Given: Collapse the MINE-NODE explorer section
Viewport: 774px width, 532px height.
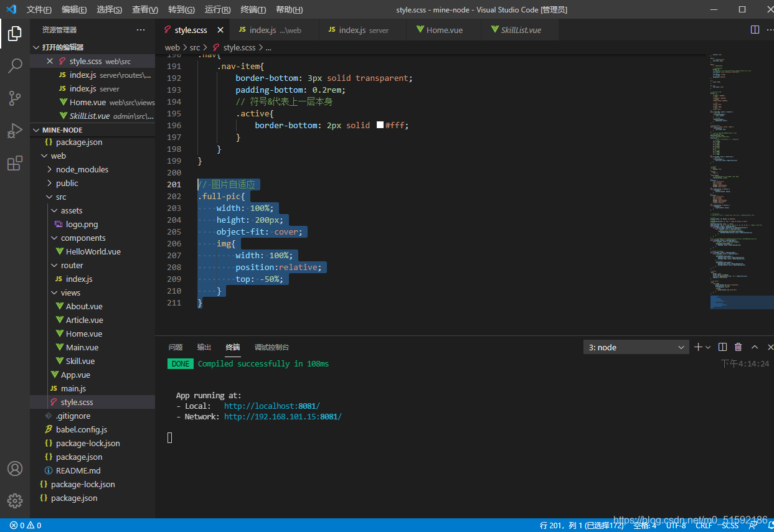Looking at the screenshot, I should coord(92,130).
